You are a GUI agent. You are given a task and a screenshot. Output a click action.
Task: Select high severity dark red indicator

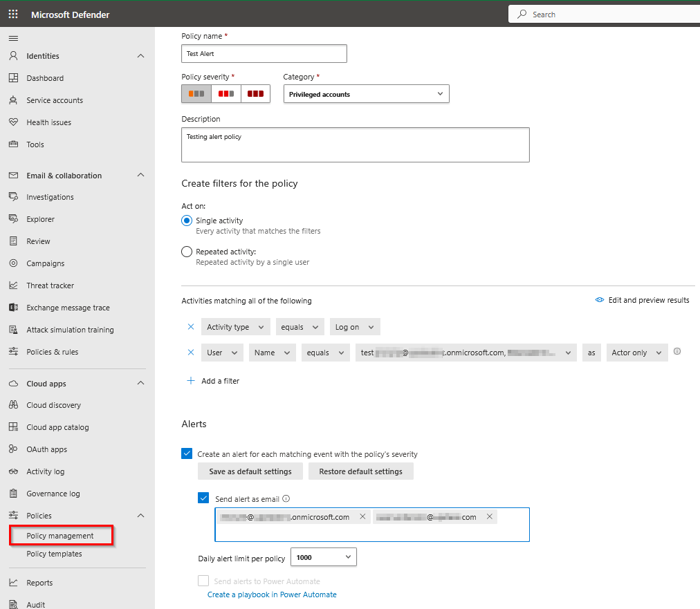[255, 94]
